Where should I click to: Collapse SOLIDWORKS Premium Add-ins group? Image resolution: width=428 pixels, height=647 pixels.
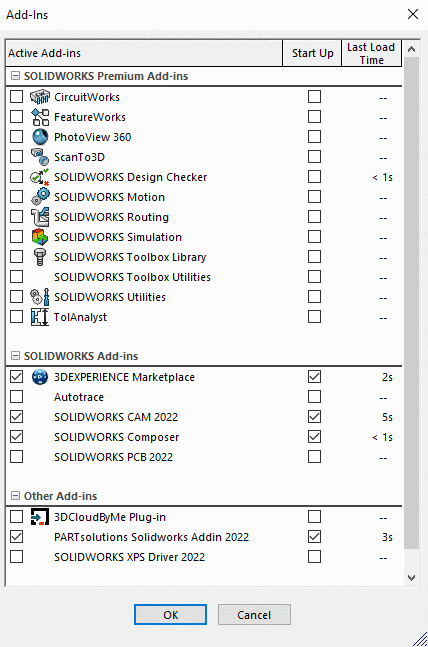(x=15, y=76)
